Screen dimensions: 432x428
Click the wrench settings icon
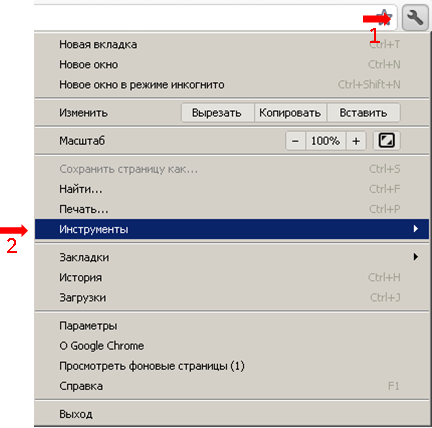(x=415, y=17)
